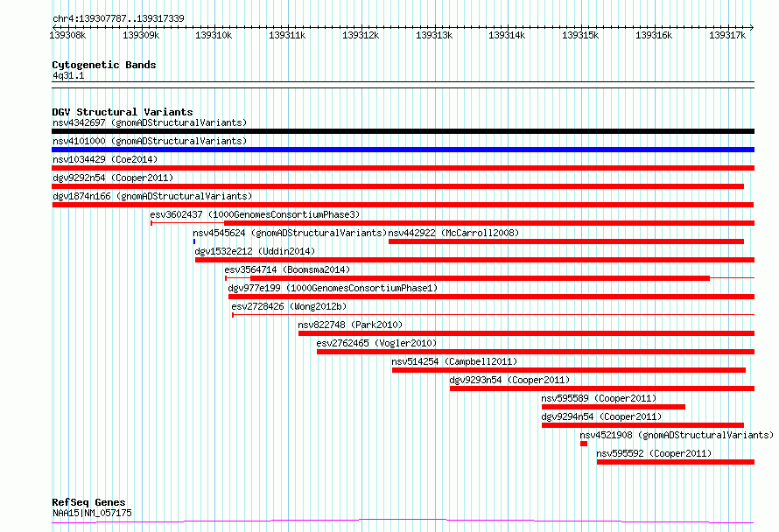
Task: Select the dgv9293n54 red variant bar
Action: (602, 388)
